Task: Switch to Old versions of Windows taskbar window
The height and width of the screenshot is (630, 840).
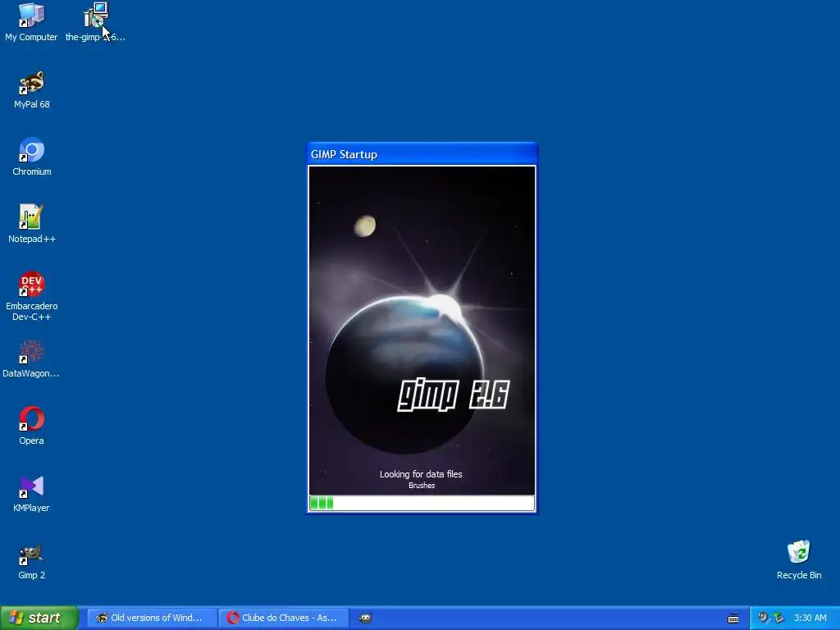Action: point(152,618)
